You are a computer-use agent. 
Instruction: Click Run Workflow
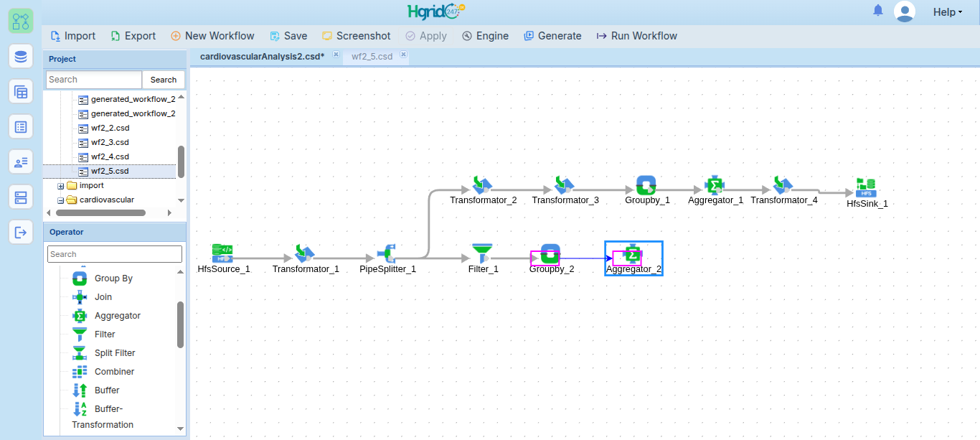click(x=636, y=36)
